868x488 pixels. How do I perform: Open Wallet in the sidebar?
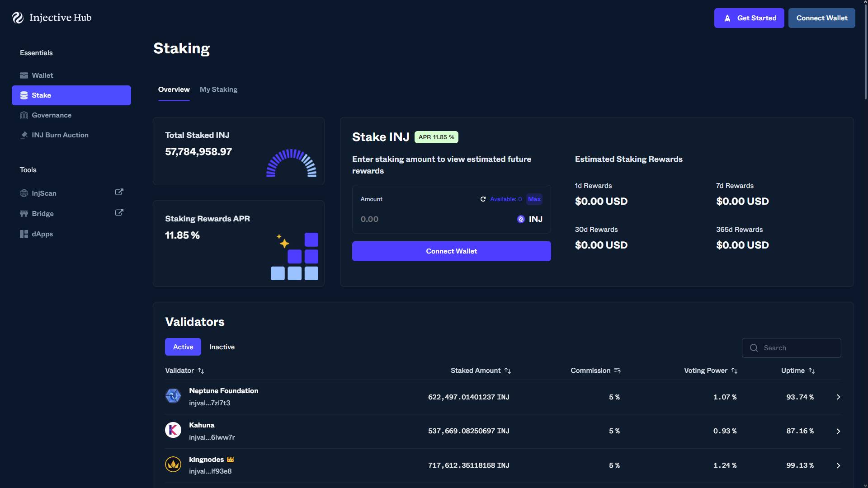pyautogui.click(x=71, y=75)
